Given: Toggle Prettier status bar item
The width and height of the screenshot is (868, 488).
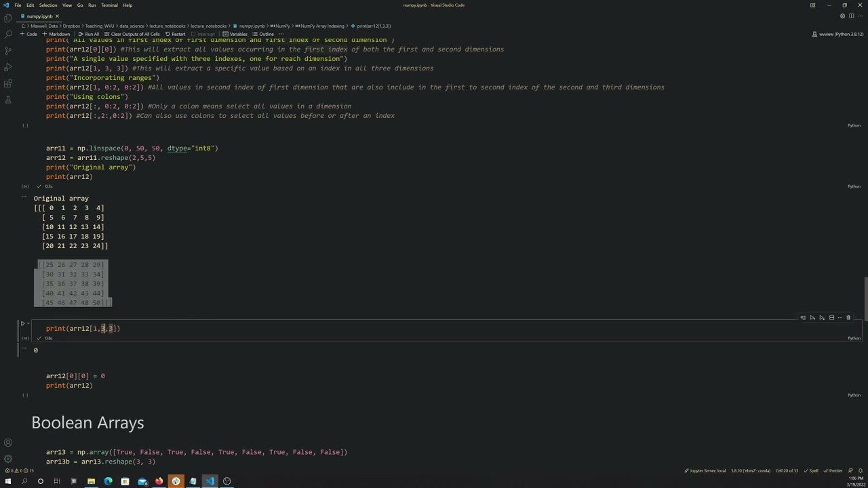Looking at the screenshot, I should click(x=834, y=470).
